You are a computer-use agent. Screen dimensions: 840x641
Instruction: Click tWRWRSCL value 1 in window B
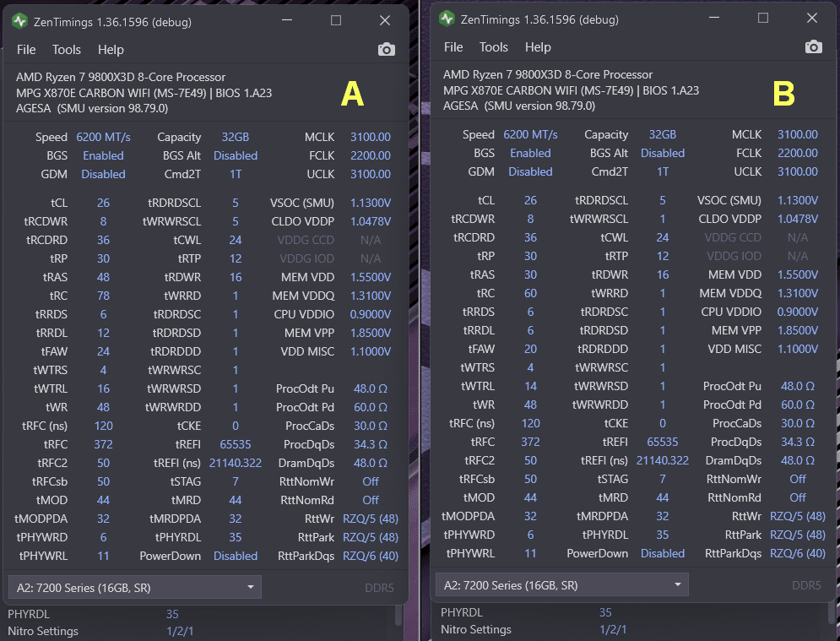click(x=663, y=219)
